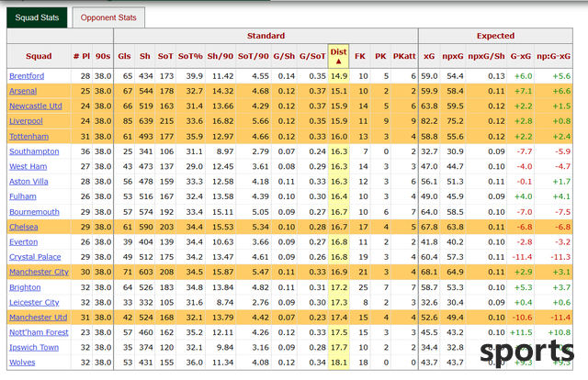Open the Brighton squad link
The image size is (588, 380).
point(25,287)
